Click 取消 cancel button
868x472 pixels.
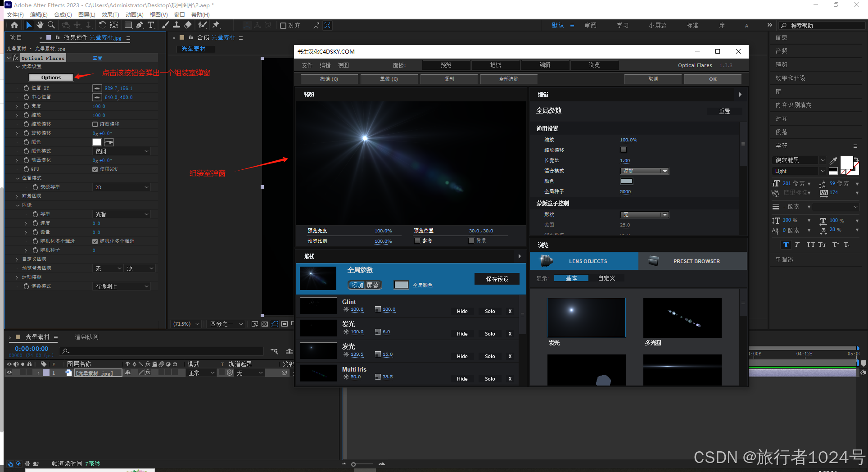tap(653, 79)
